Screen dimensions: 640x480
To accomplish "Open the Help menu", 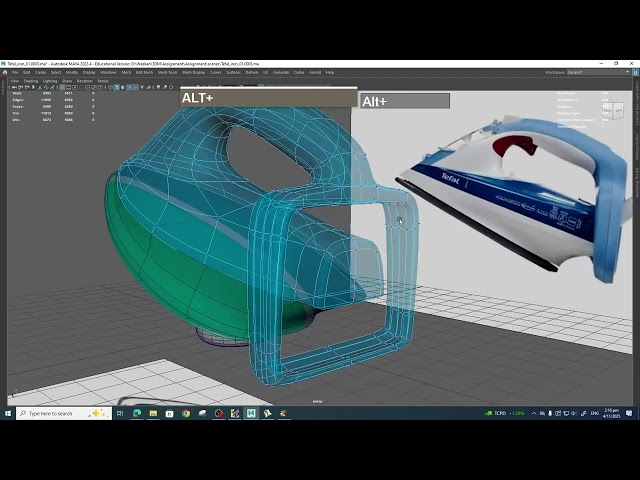I will pyautogui.click(x=330, y=72).
